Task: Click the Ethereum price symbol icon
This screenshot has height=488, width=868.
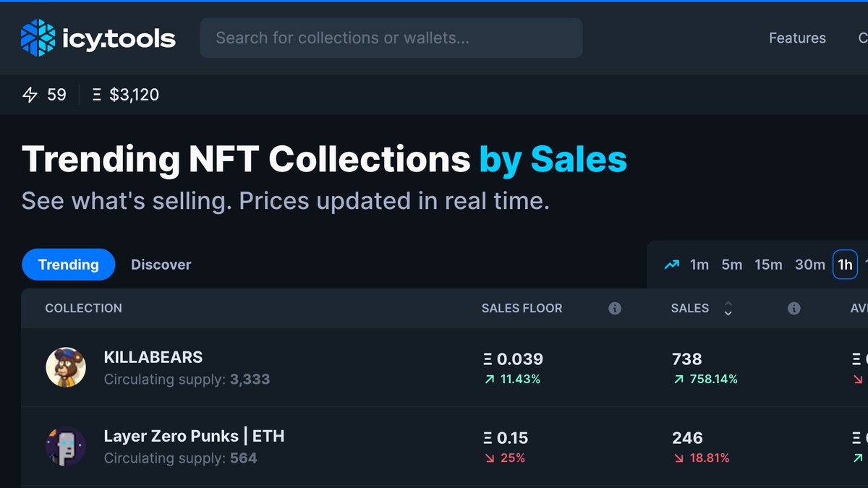Action: point(97,95)
